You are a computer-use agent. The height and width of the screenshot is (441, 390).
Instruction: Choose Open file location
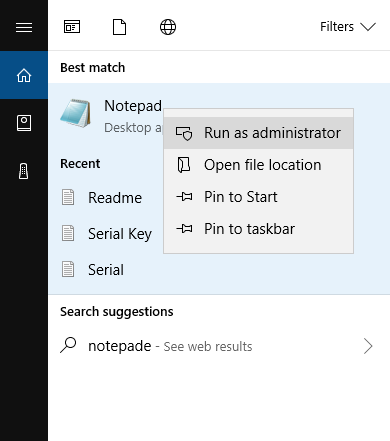[258, 165]
